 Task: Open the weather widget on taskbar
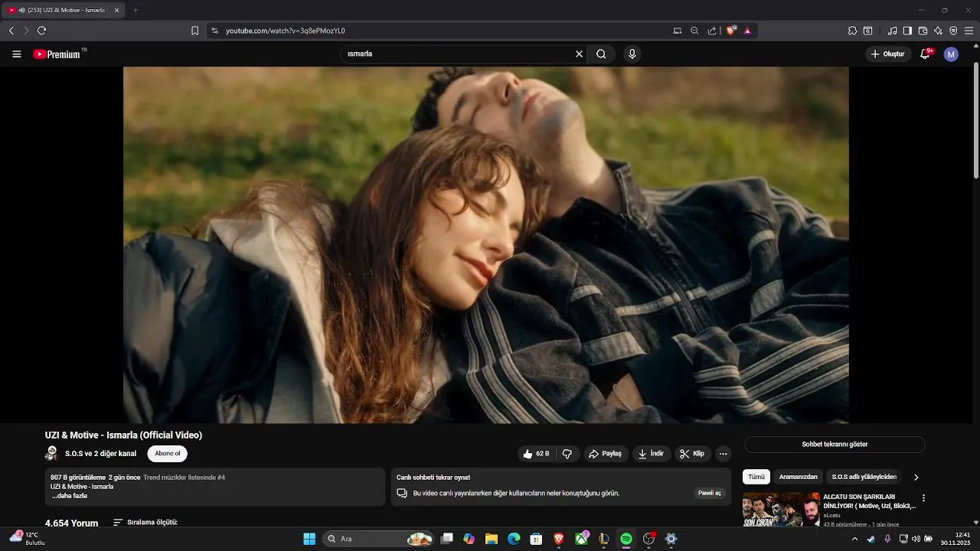pyautogui.click(x=28, y=539)
